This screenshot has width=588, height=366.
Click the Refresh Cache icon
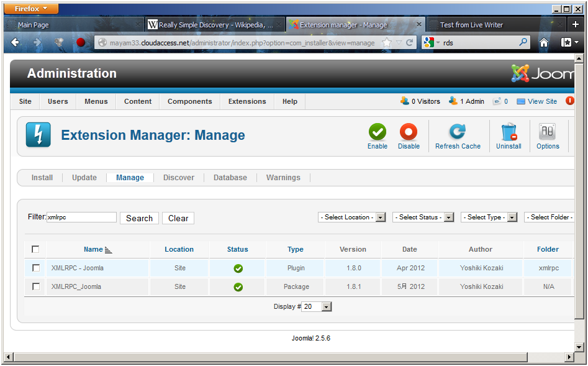[458, 132]
